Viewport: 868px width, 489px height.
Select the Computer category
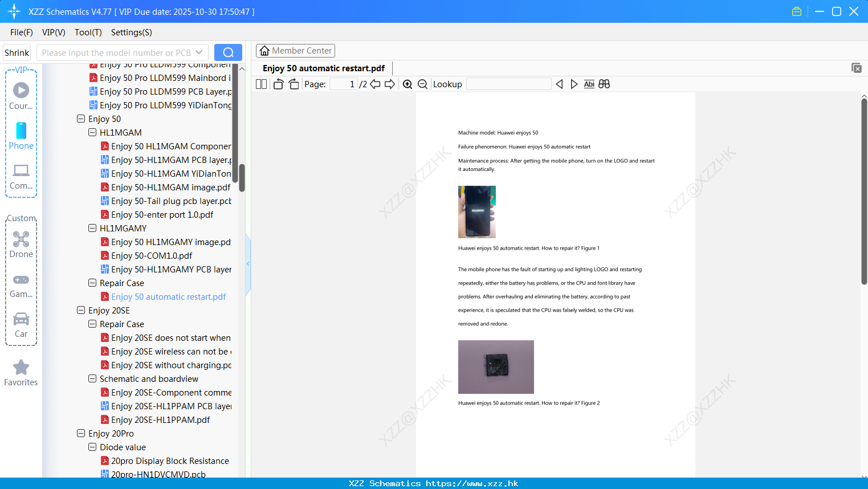pyautogui.click(x=21, y=176)
